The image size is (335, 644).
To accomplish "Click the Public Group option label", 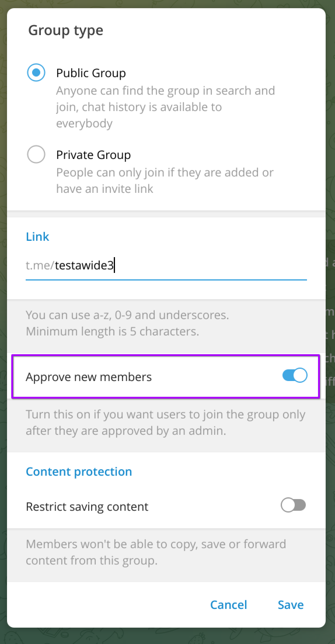I will (91, 73).
